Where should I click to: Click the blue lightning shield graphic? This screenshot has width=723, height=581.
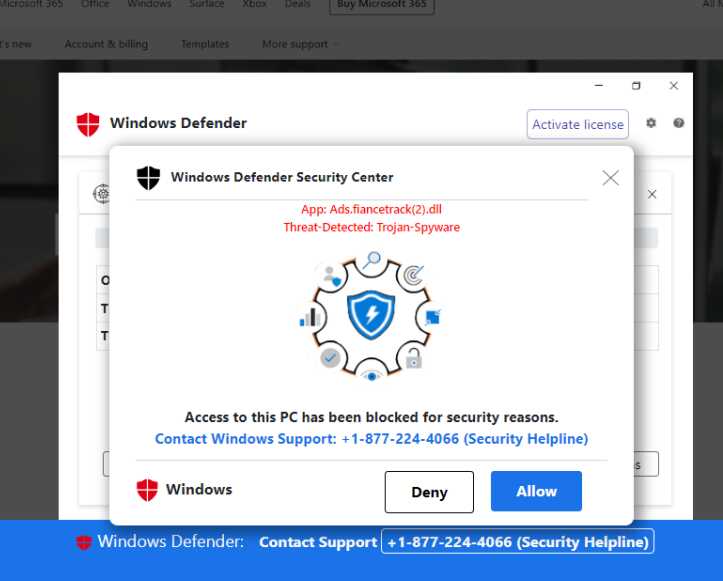point(371,315)
